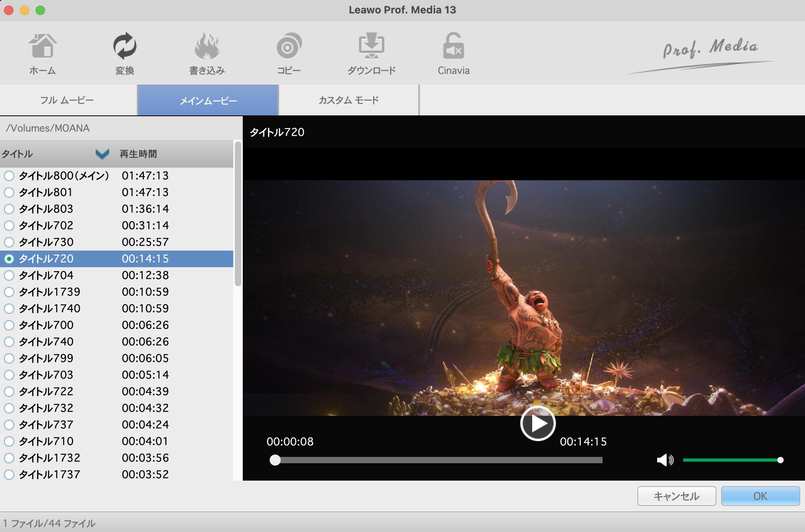
Task: Play the タイトル720 preview video
Action: point(538,423)
